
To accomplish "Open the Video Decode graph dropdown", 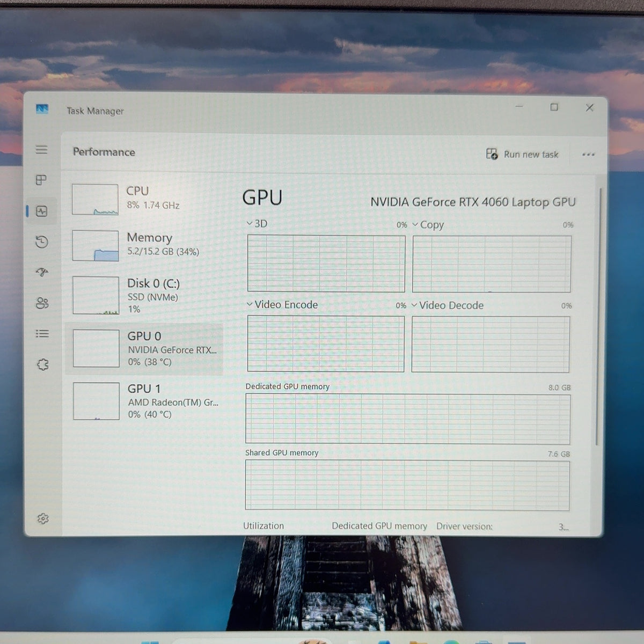I will point(448,305).
